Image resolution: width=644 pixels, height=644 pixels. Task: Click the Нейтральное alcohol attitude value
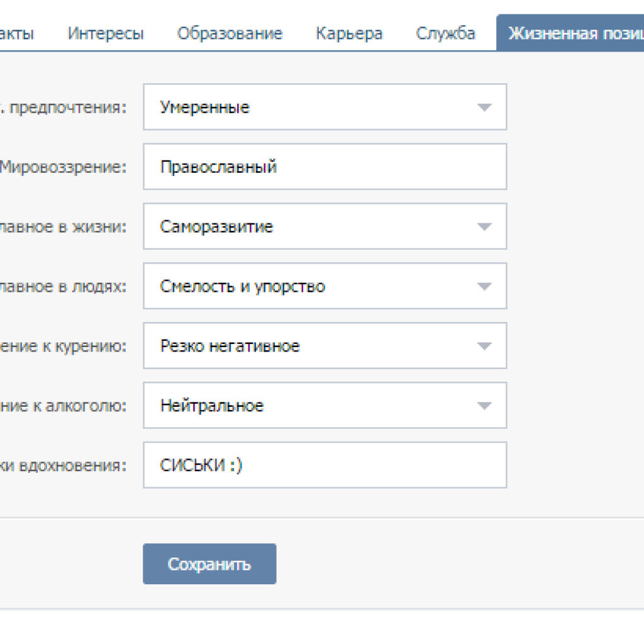(x=212, y=406)
